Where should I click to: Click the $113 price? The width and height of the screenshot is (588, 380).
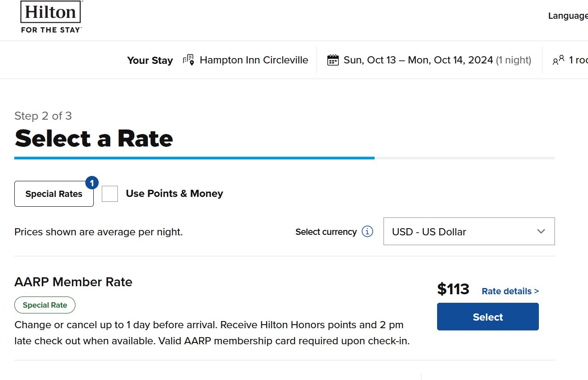click(453, 289)
